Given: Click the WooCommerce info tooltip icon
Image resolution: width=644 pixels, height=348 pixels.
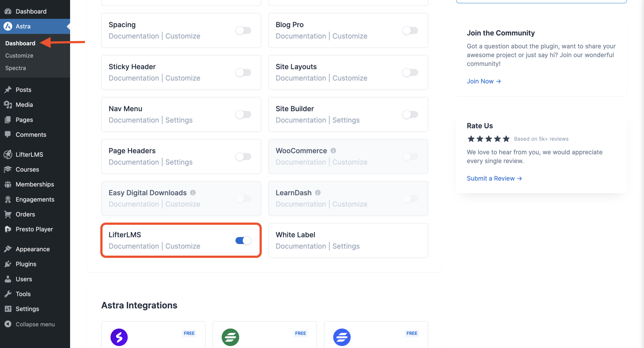Looking at the screenshot, I should pos(333,150).
